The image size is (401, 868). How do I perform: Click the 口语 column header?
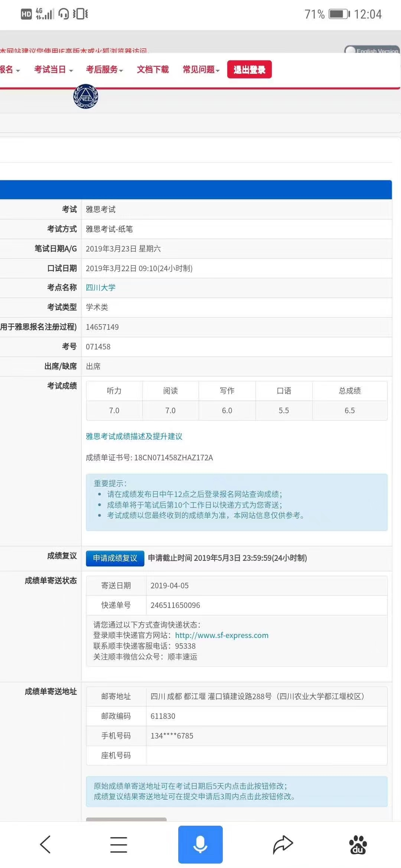click(284, 391)
